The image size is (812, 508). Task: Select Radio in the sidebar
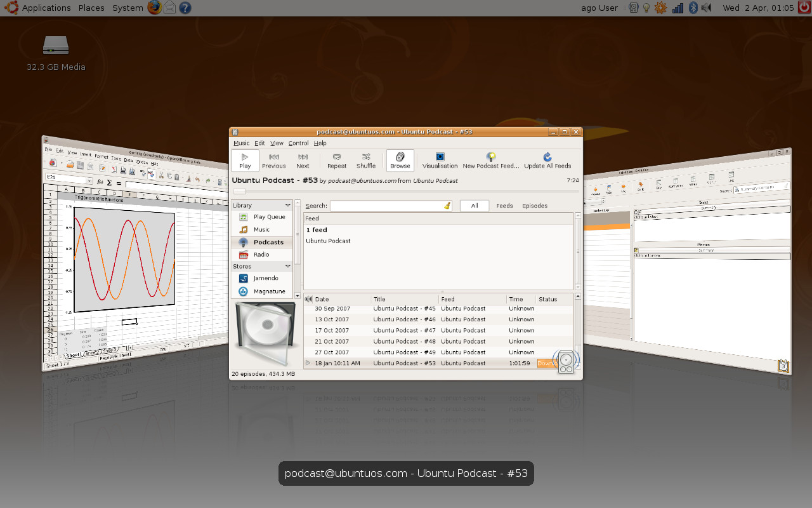pyautogui.click(x=261, y=255)
